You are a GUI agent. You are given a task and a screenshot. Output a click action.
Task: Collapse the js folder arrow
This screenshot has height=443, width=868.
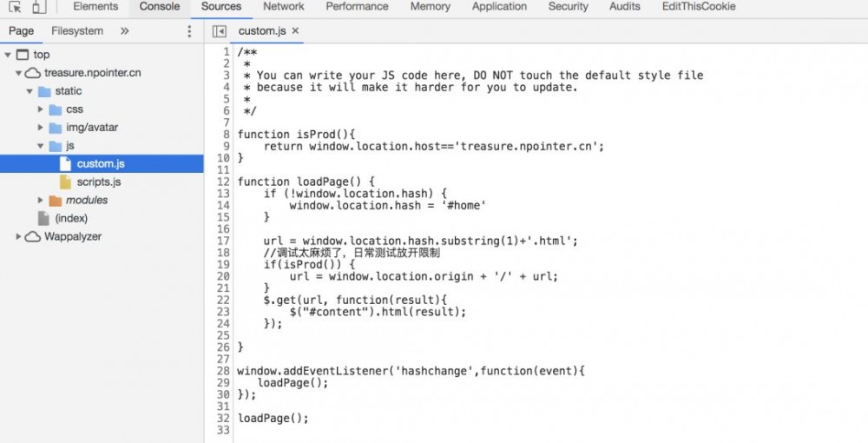[40, 146]
